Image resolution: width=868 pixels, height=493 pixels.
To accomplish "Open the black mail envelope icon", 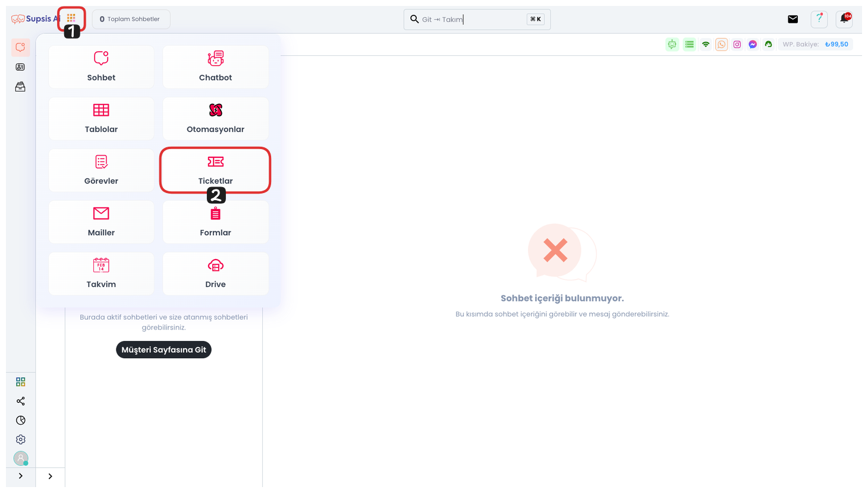I will click(792, 19).
